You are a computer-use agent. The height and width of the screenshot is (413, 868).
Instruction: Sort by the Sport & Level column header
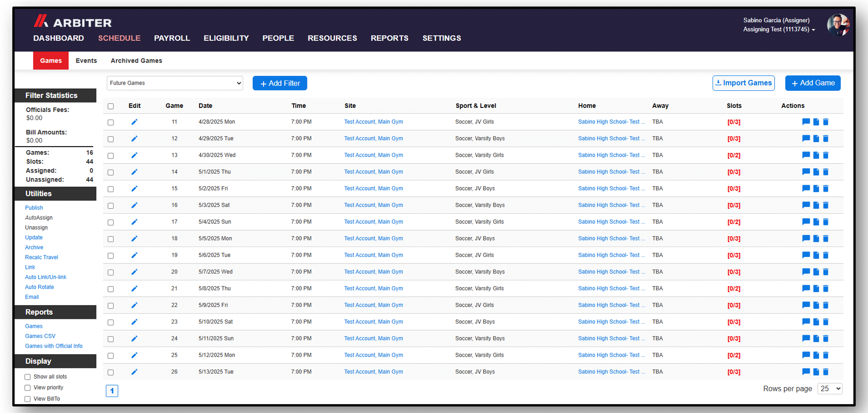click(x=476, y=106)
